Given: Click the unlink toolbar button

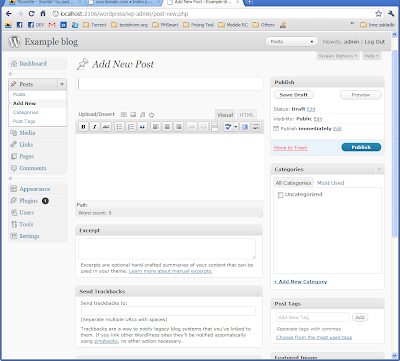Looking at the screenshot, I should pos(203,127).
